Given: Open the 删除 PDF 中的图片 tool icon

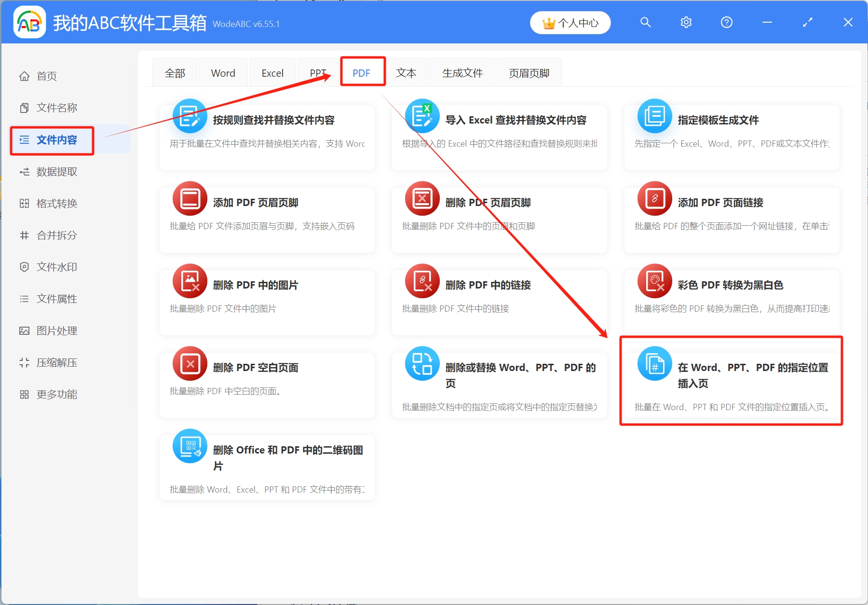Looking at the screenshot, I should [x=190, y=281].
